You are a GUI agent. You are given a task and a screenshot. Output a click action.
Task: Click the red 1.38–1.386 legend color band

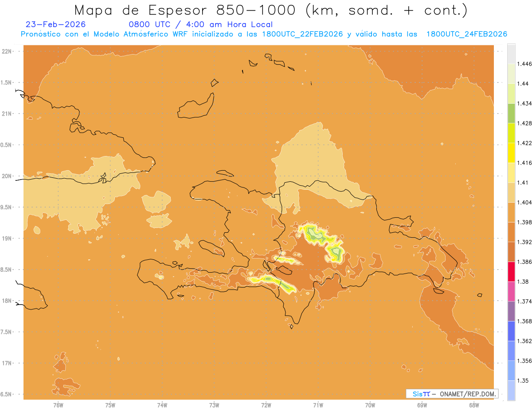[511, 272]
